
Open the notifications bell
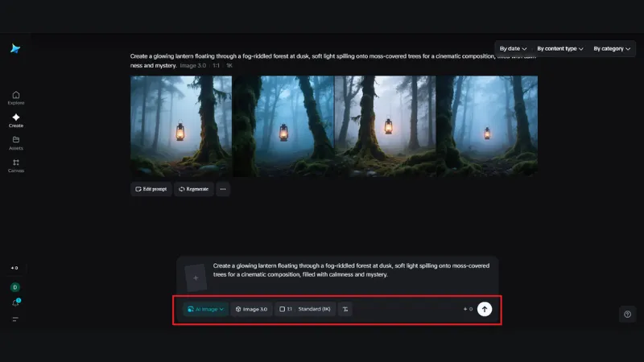tap(15, 302)
